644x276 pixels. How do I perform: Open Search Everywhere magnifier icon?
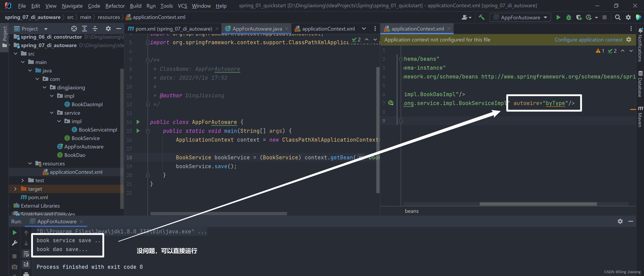tap(617, 17)
